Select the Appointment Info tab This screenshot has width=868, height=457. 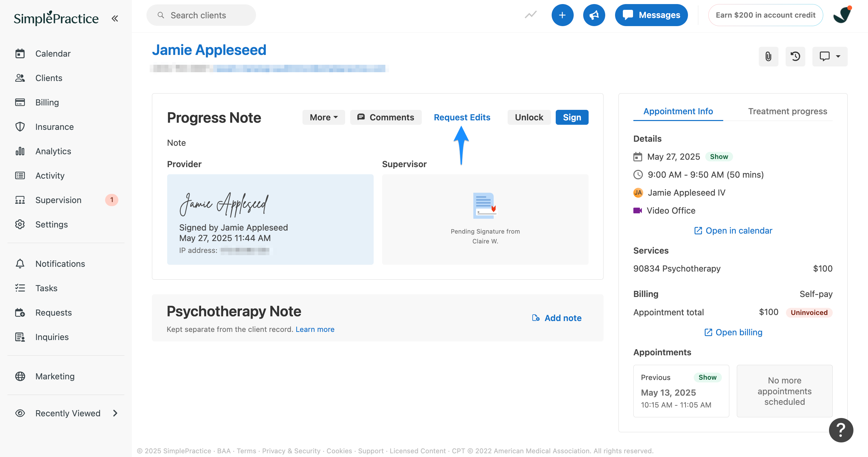coord(678,111)
